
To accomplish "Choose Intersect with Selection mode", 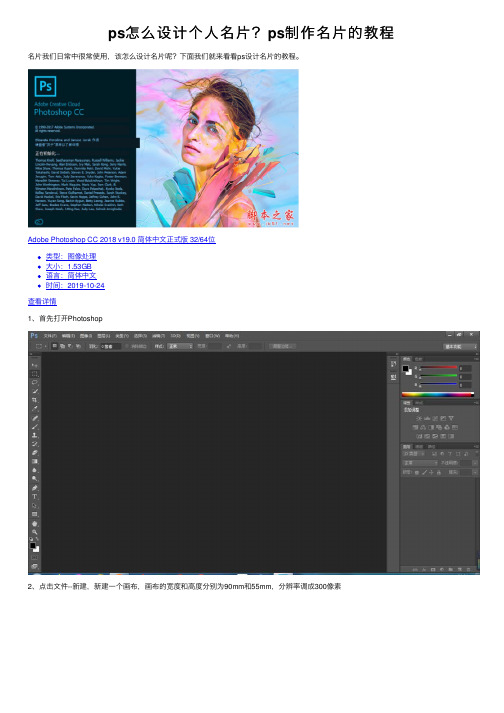I will click(x=77, y=346).
